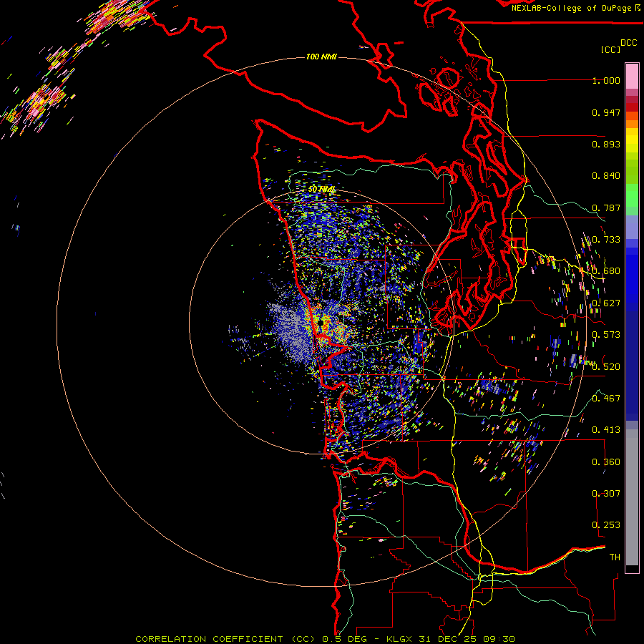This screenshot has width=644, height=644.
Task: Click the 0.733 value on the color scale
Action: 606,240
